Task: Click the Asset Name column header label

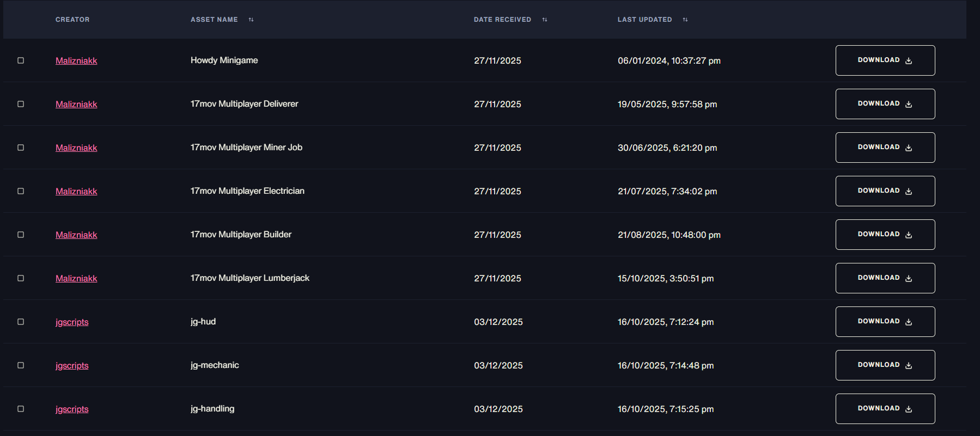Action: pos(214,20)
